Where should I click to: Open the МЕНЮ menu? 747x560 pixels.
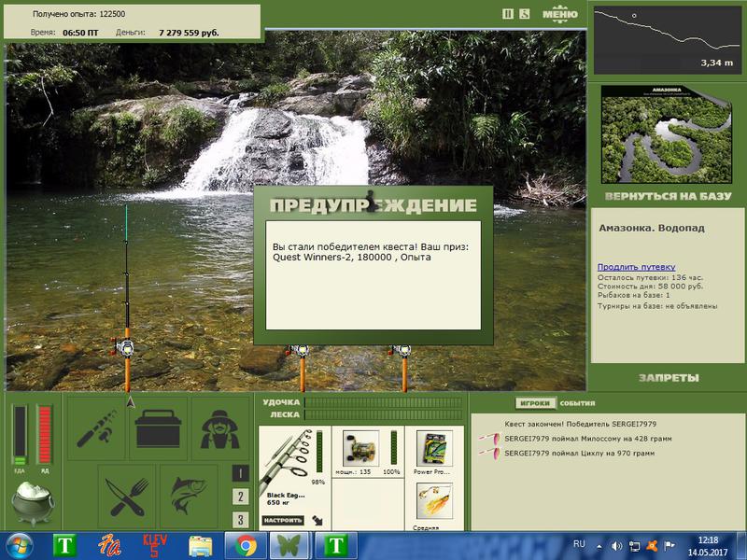click(559, 14)
